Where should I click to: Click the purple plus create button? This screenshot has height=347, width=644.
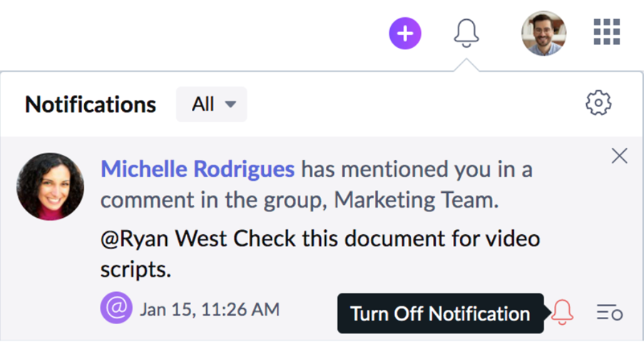point(405,34)
